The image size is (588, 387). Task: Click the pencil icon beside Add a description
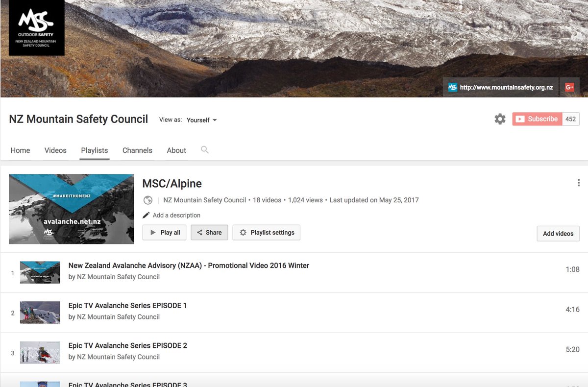point(146,215)
